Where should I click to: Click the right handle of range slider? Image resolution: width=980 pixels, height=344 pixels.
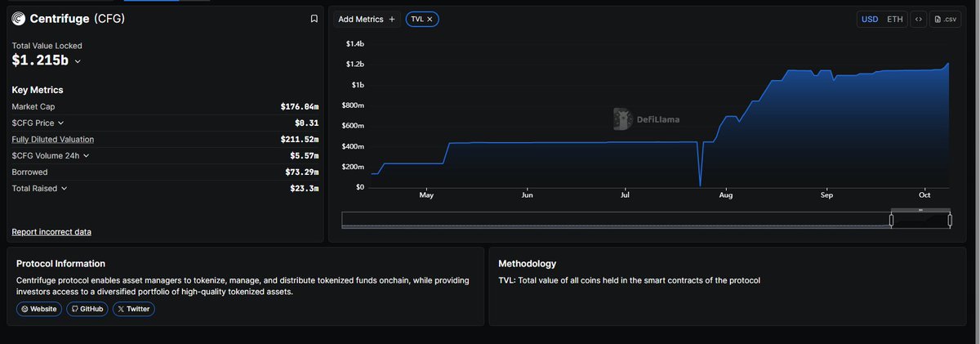click(x=950, y=220)
